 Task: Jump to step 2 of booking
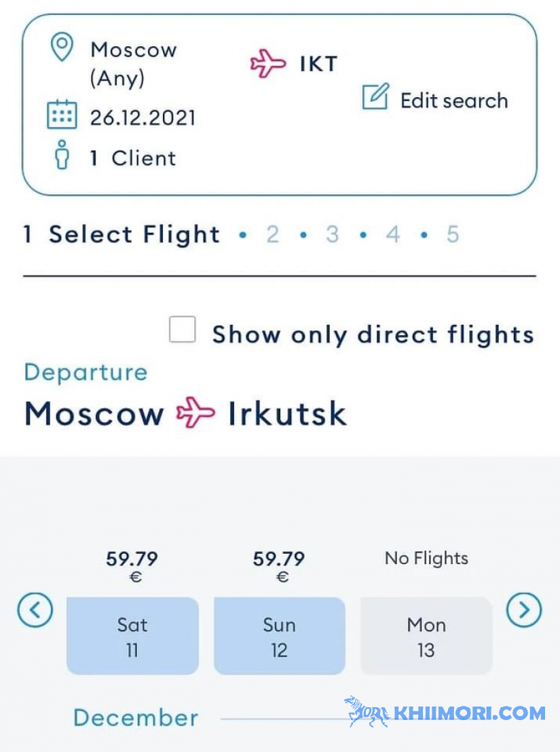pos(273,235)
